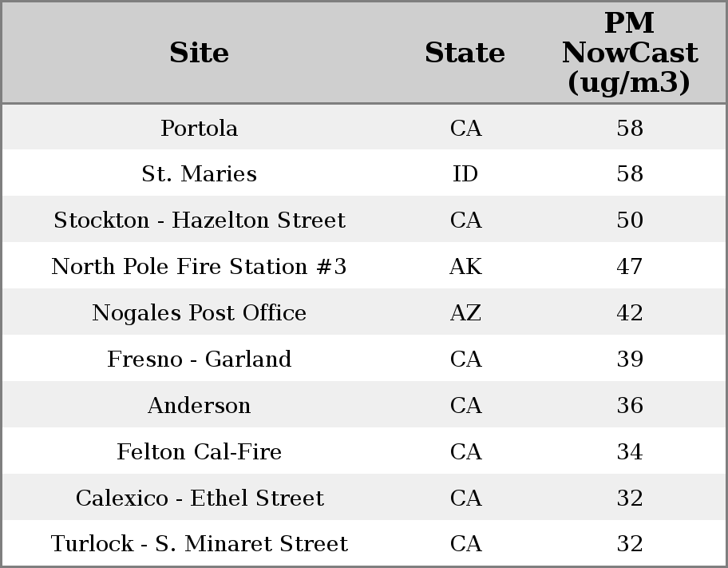This screenshot has height=568, width=728.
Task: Select Calexico - Ethel Street site
Action: [x=199, y=498]
